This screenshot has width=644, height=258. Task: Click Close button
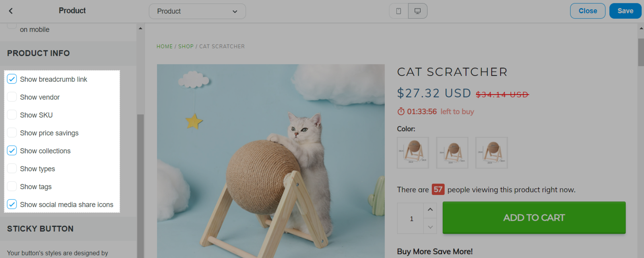pyautogui.click(x=588, y=11)
